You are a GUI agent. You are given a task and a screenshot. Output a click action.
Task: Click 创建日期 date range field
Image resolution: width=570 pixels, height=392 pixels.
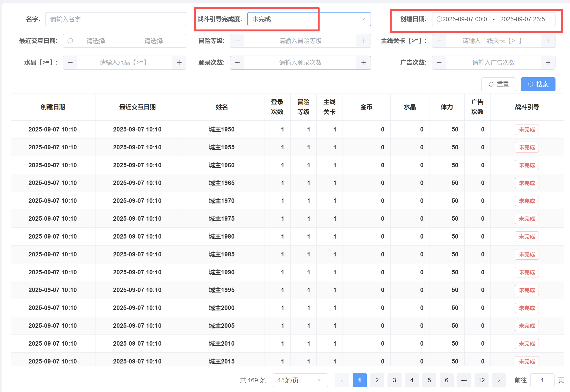(x=493, y=19)
